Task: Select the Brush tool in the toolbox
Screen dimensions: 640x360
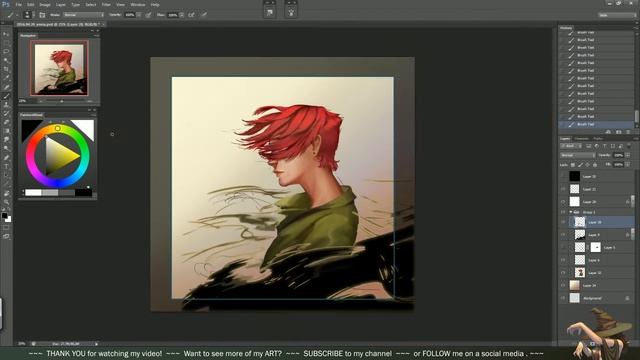Action: coord(6,96)
